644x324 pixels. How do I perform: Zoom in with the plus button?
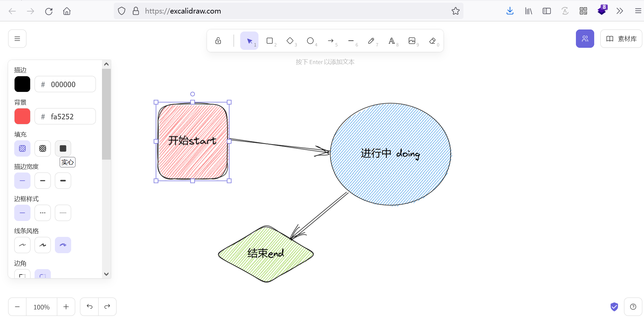click(x=66, y=307)
